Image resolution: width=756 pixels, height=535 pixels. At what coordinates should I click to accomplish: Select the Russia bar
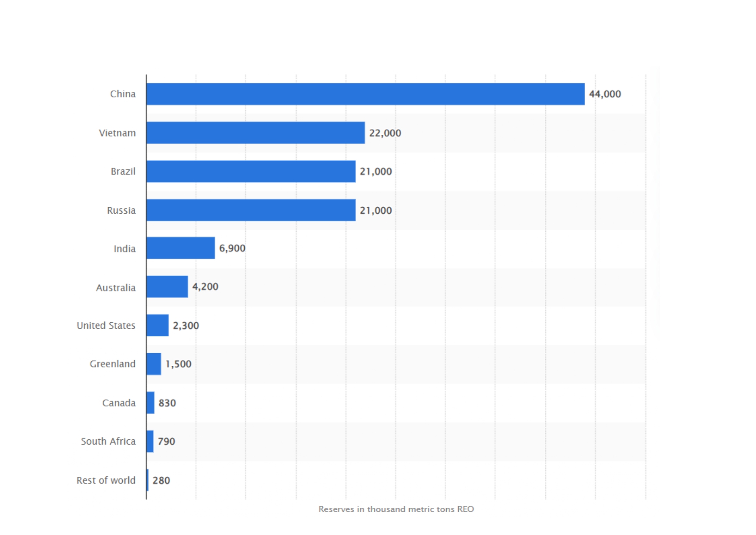(x=251, y=210)
